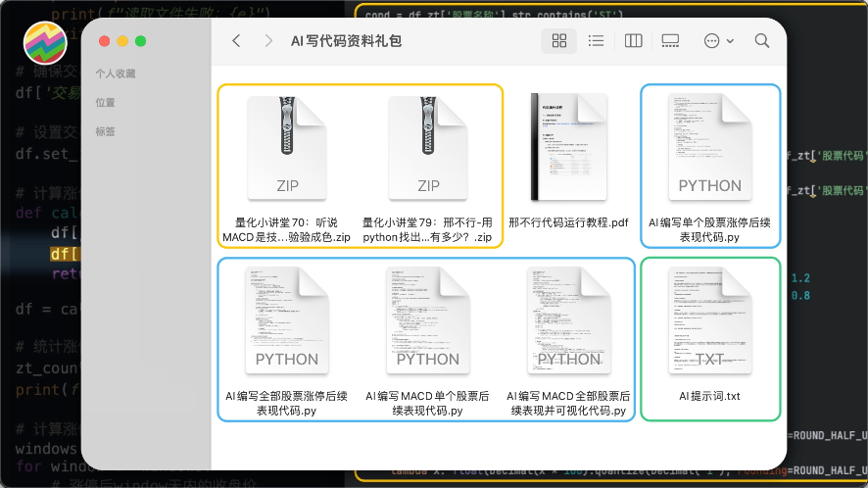The height and width of the screenshot is (488, 868).
Task: Switch to column view
Action: click(x=633, y=41)
